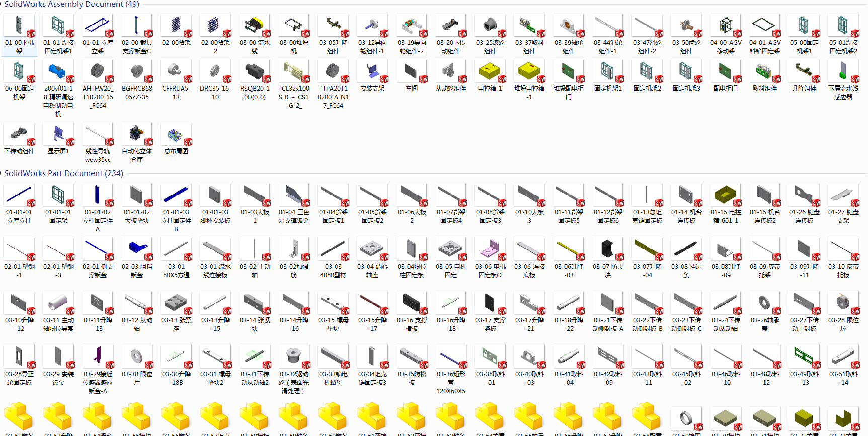This screenshot has height=436, width=868.
Task: Click the file name 03-28 限位环
Action: [x=843, y=324]
